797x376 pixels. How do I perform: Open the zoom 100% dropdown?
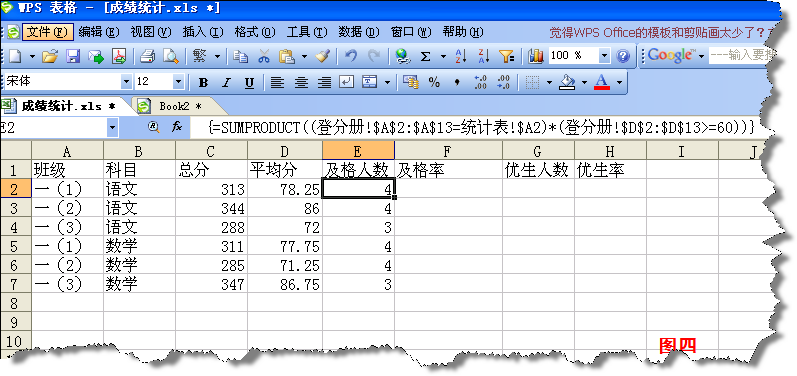click(x=604, y=56)
